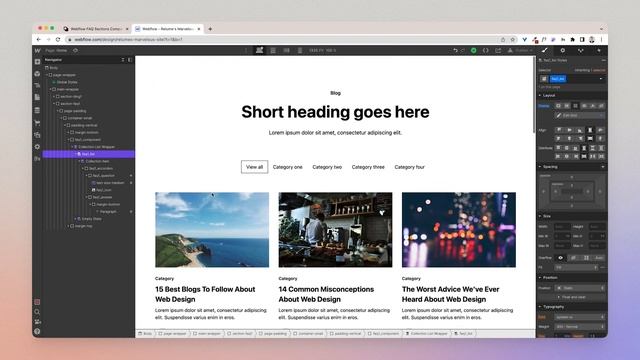Click Navigator pin panel icon
Screen dimensions: 640x360
(130, 60)
